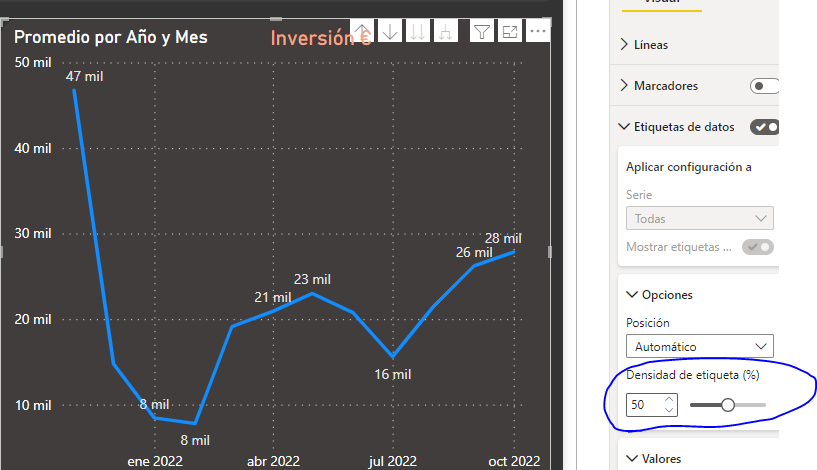Click the Aplicar configuración a heading

click(x=689, y=167)
